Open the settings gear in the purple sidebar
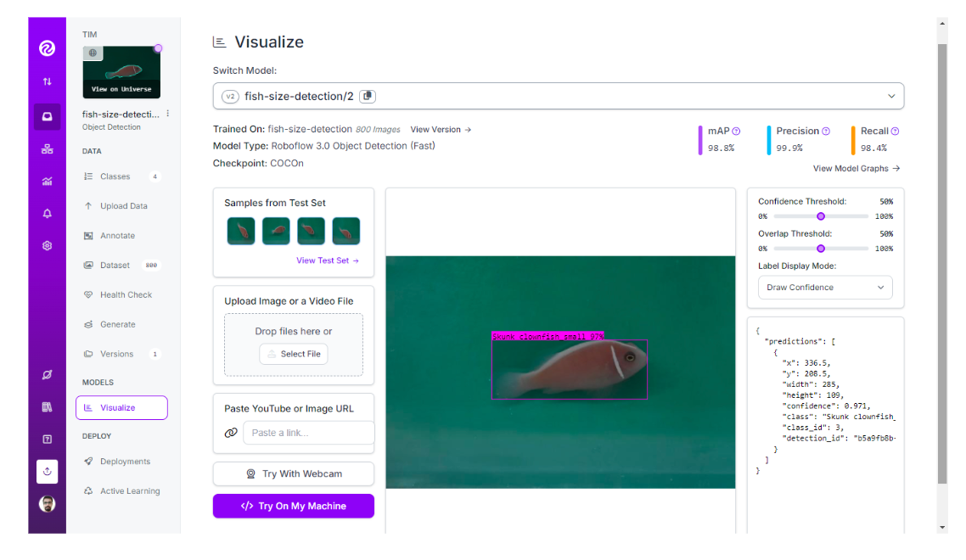Screen dimensions: 966x560 tap(47, 246)
